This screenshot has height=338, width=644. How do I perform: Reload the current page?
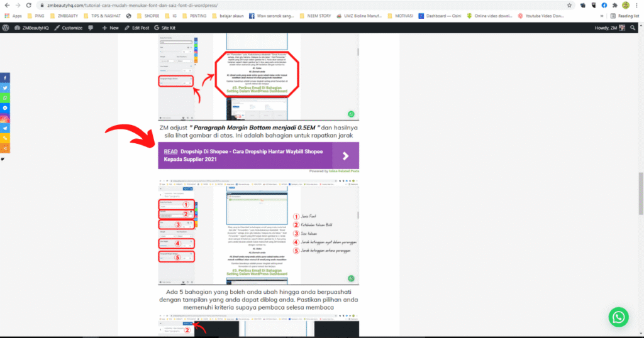click(28, 5)
